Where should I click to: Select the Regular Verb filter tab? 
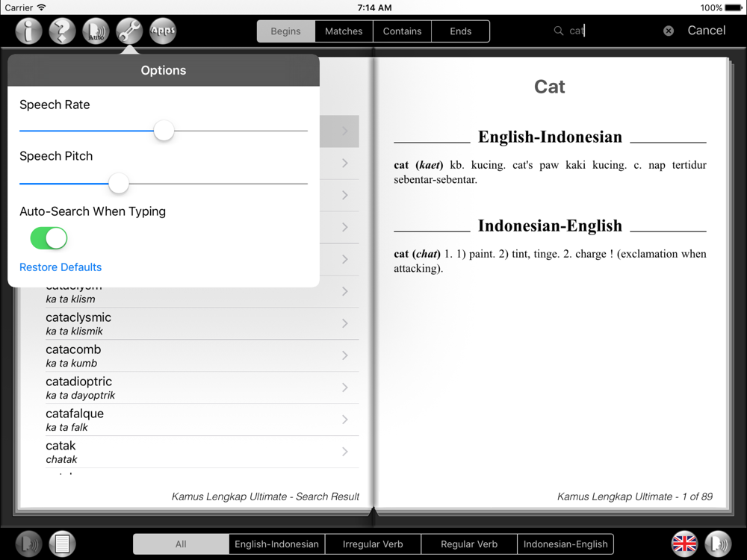point(469,544)
